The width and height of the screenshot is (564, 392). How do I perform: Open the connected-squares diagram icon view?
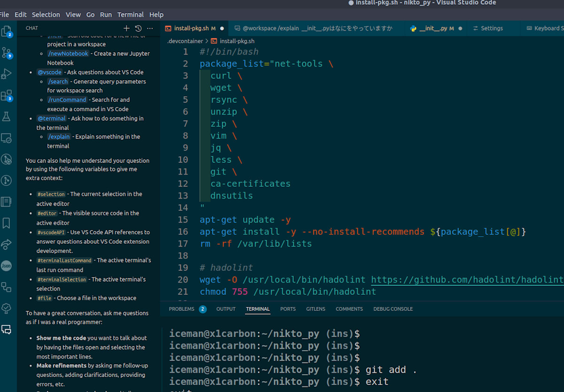point(7,287)
